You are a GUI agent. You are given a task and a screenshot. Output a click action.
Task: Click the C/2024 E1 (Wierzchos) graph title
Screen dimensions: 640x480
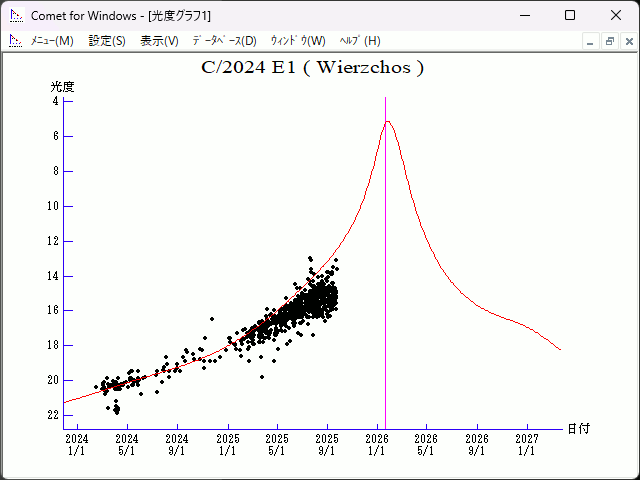pos(313,68)
